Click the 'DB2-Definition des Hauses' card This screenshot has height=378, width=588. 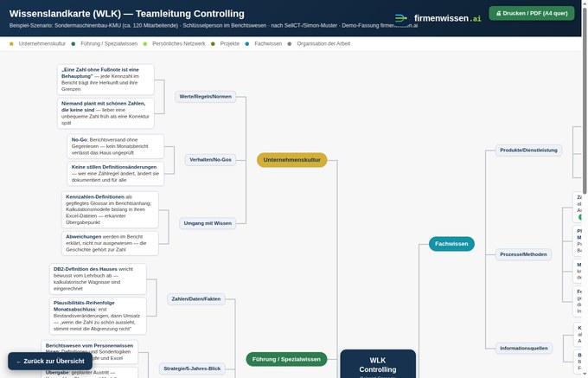point(98,279)
